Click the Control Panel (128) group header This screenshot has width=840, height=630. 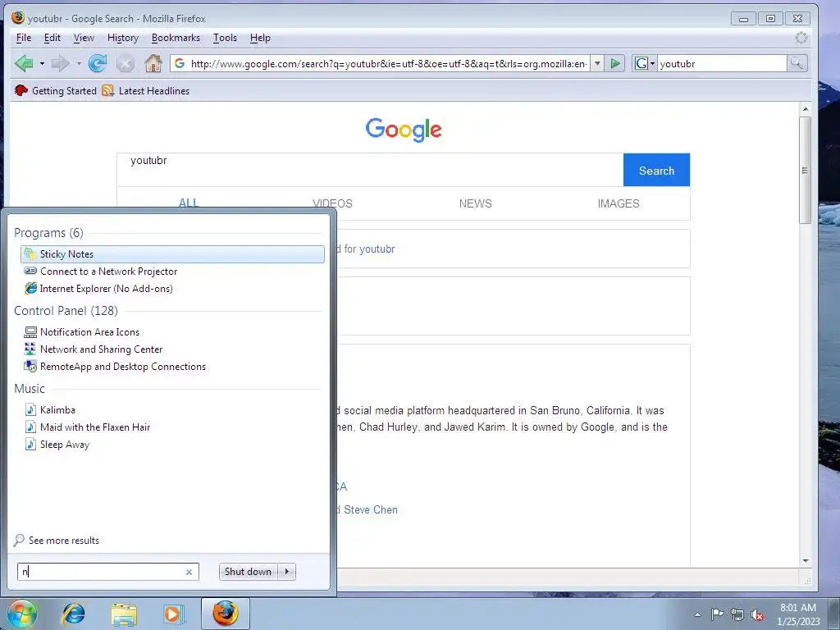66,311
